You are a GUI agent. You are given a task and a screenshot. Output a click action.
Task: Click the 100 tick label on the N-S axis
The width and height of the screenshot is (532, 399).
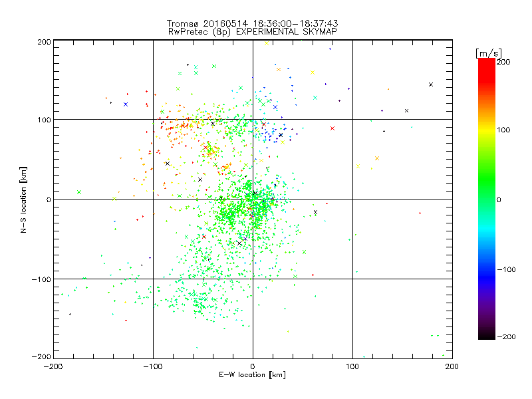(x=44, y=120)
